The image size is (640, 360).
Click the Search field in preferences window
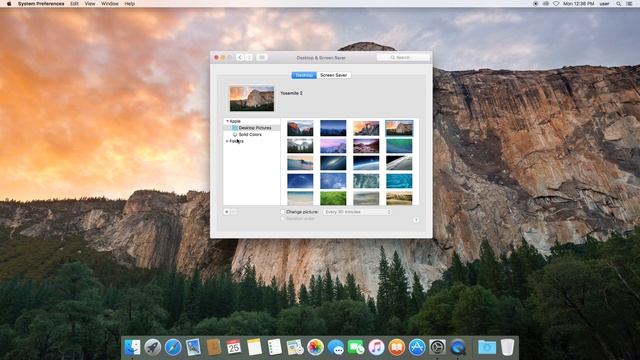tap(403, 58)
